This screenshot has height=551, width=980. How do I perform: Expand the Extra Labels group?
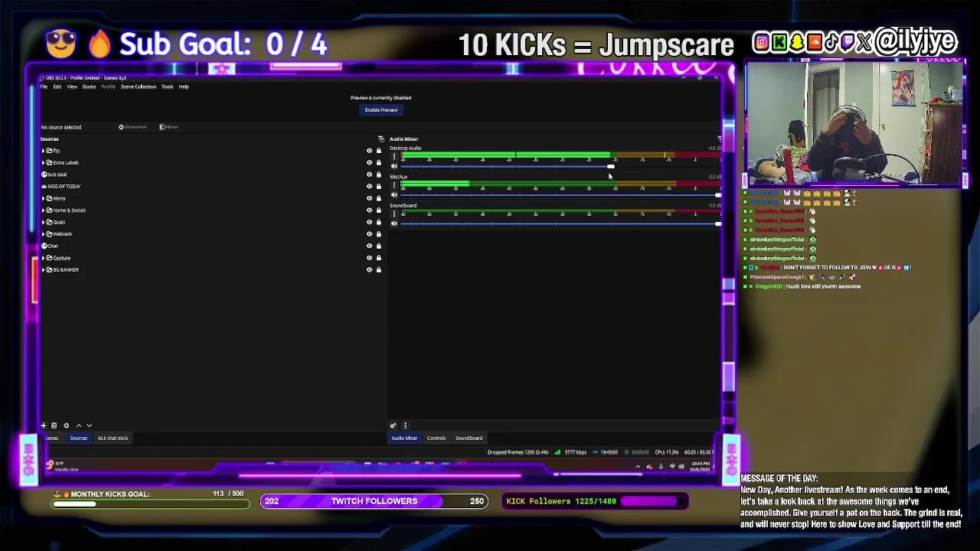(x=43, y=162)
